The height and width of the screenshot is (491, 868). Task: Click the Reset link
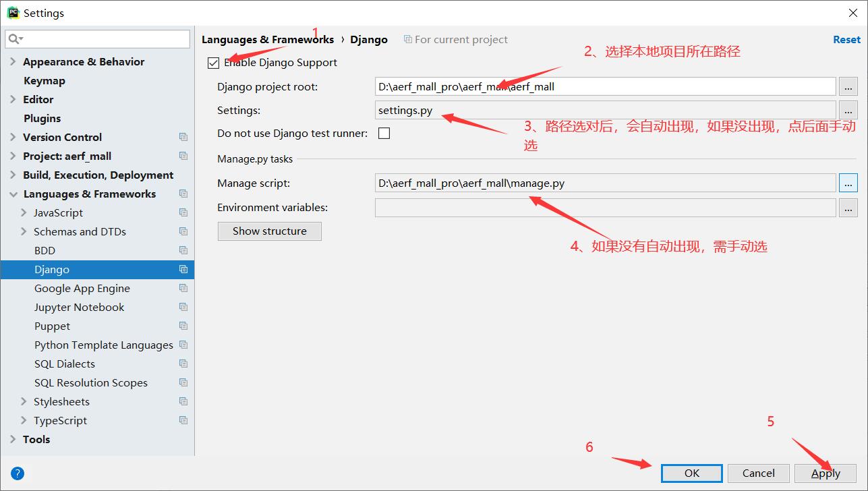tap(846, 40)
